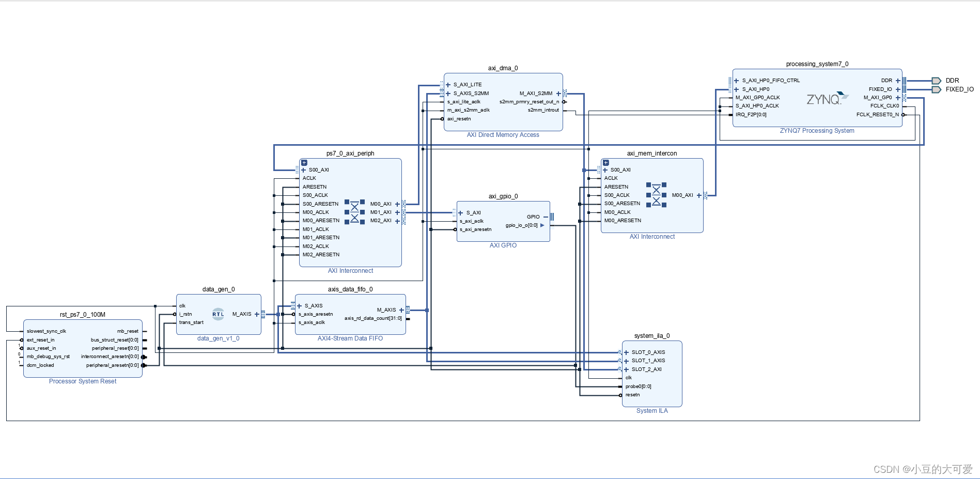Select crossbar icon in axi_mem_intercon
Image resolution: width=980 pixels, height=479 pixels.
(x=656, y=195)
